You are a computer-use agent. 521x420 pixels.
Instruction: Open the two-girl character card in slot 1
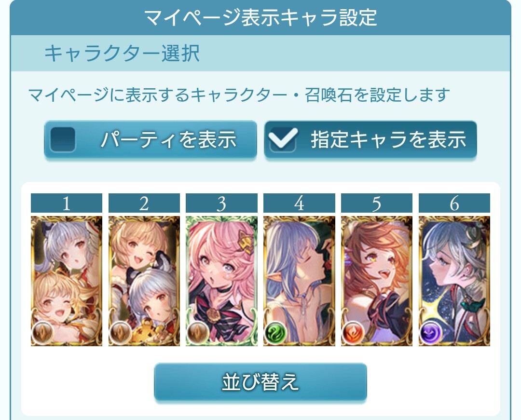(x=67, y=281)
